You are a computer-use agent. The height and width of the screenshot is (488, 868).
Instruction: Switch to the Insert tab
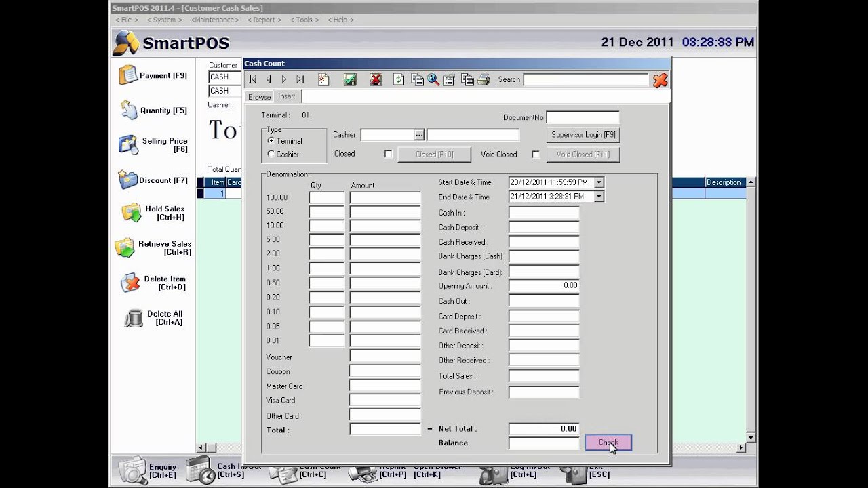point(287,96)
